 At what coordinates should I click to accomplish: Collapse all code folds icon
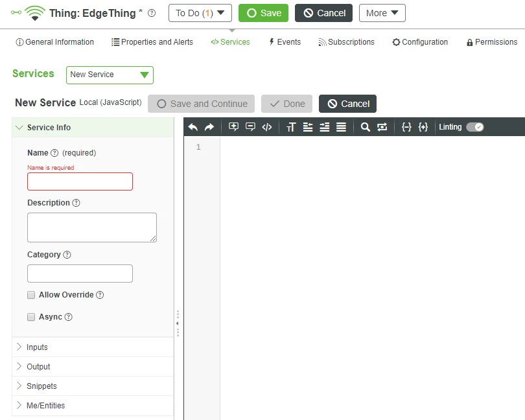coord(406,127)
